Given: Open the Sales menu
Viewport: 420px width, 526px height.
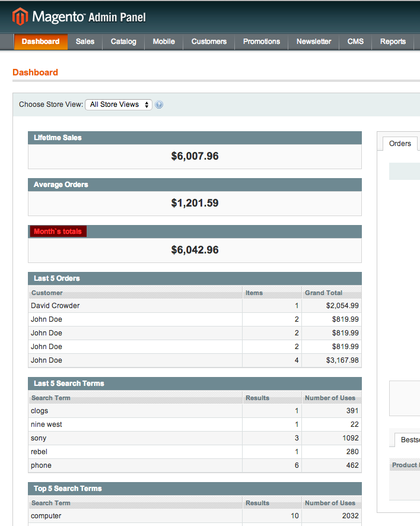Looking at the screenshot, I should pyautogui.click(x=85, y=42).
